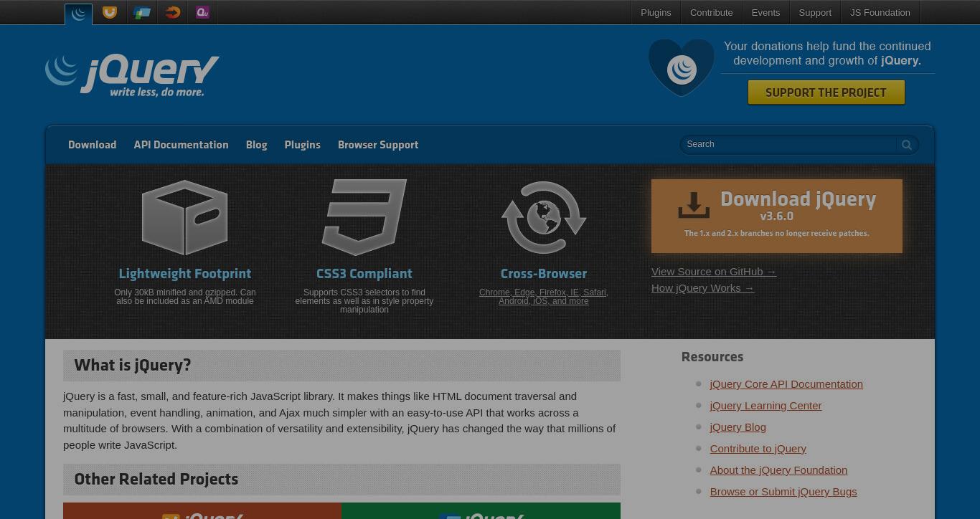Open the Support top menu item
The height and width of the screenshot is (519, 980).
click(x=815, y=12)
